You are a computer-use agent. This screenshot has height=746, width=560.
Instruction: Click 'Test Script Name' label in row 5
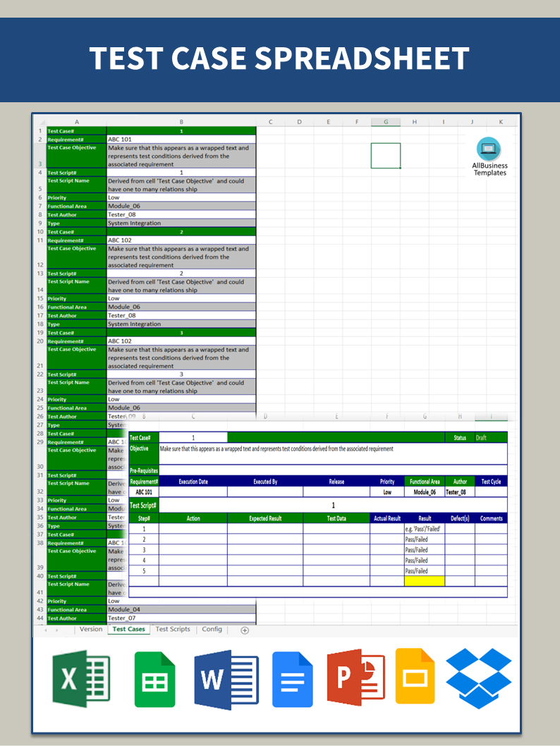tap(77, 185)
